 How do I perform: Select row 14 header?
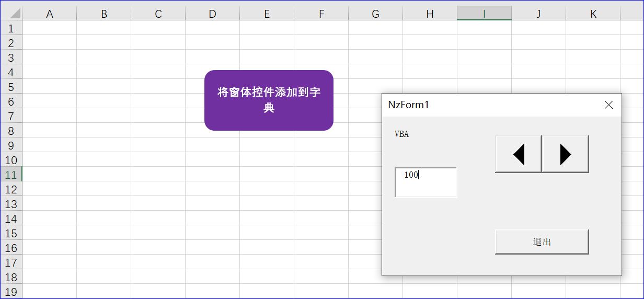tap(11, 218)
